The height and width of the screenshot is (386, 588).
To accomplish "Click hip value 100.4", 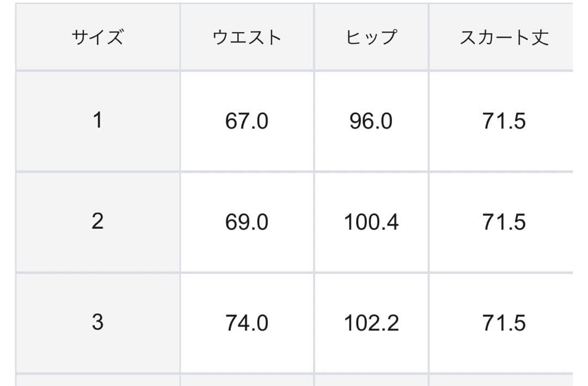I will coord(371,222).
